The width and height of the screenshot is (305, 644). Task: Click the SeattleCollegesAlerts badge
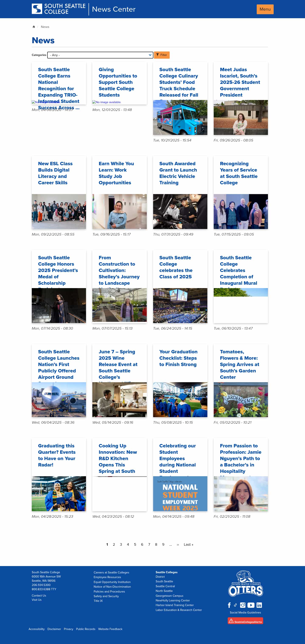pyautogui.click(x=245, y=621)
